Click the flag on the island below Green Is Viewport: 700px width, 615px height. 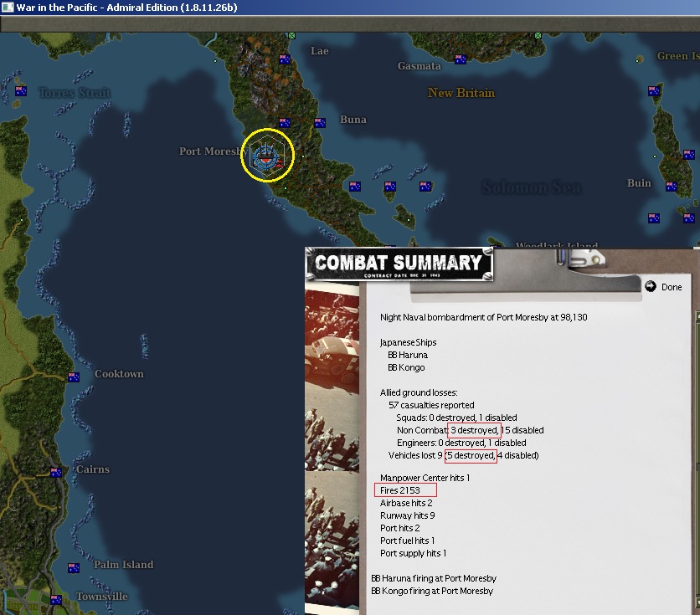point(654,90)
